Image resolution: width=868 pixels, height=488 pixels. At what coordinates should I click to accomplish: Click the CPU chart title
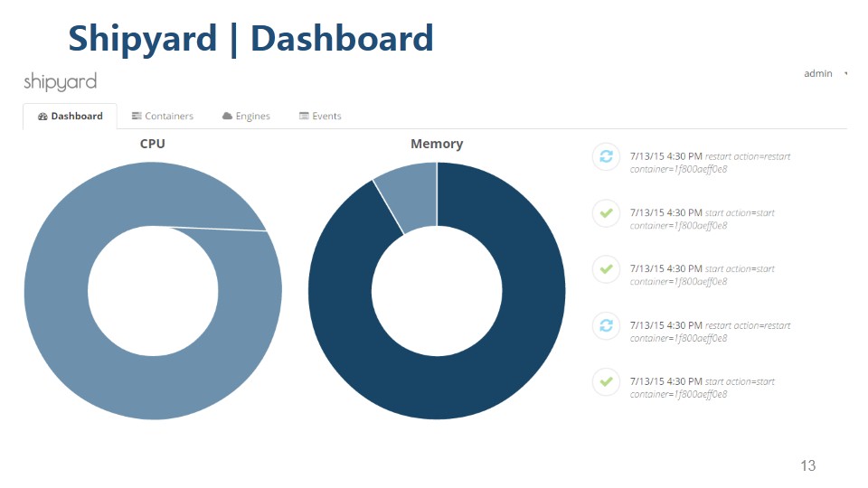(152, 144)
